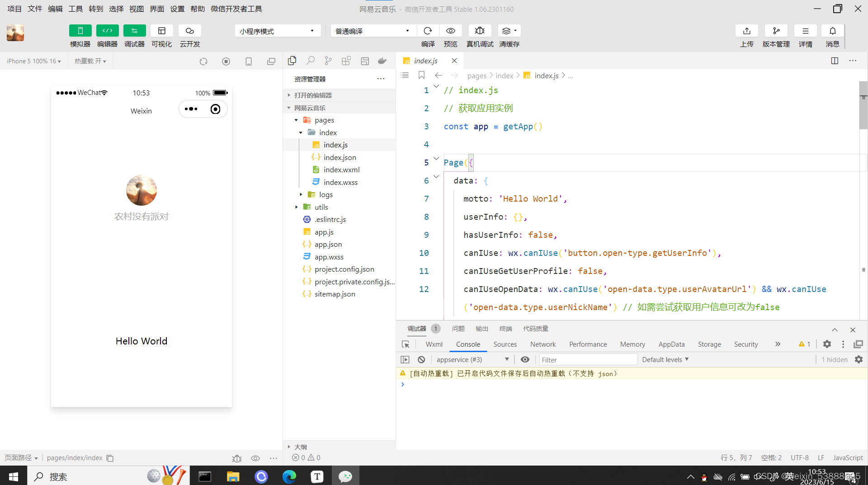Click the detach simulator window icon
The height and width of the screenshot is (485, 868).
point(271,61)
